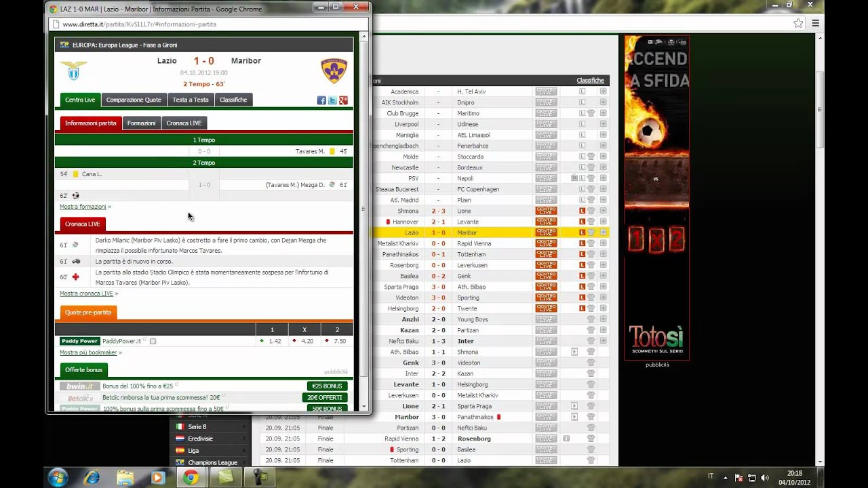868x488 pixels.
Task: Click the Maribor team crest
Action: tap(334, 70)
